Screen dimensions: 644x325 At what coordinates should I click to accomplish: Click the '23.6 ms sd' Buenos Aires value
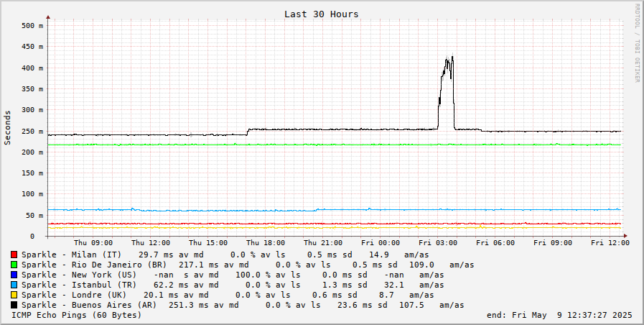(x=363, y=306)
